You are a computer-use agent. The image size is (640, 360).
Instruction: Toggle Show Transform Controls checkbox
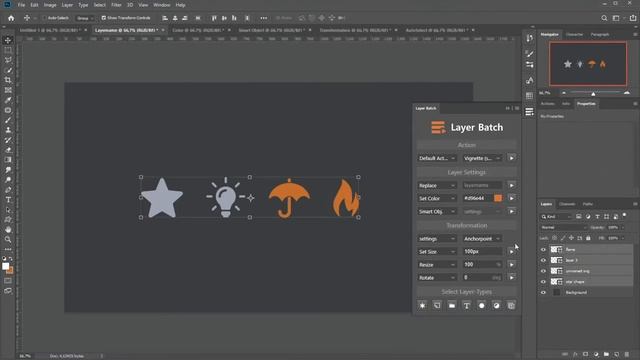coord(104,18)
